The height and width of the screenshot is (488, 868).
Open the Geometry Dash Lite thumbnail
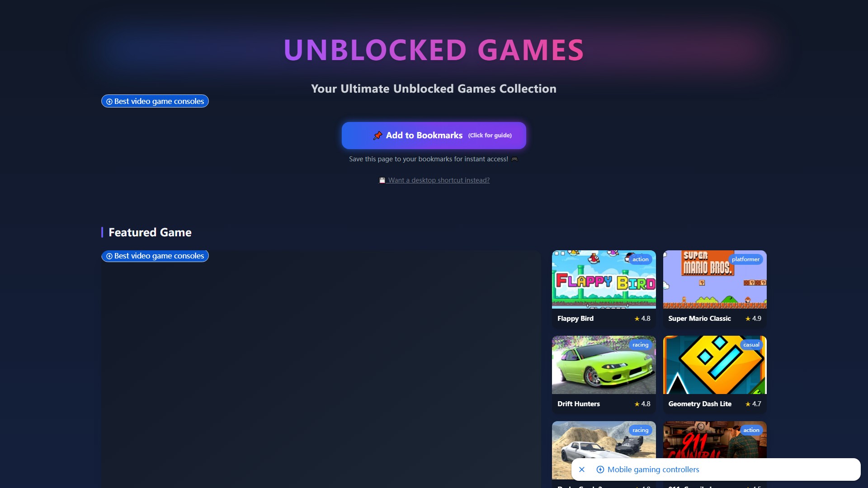click(715, 365)
